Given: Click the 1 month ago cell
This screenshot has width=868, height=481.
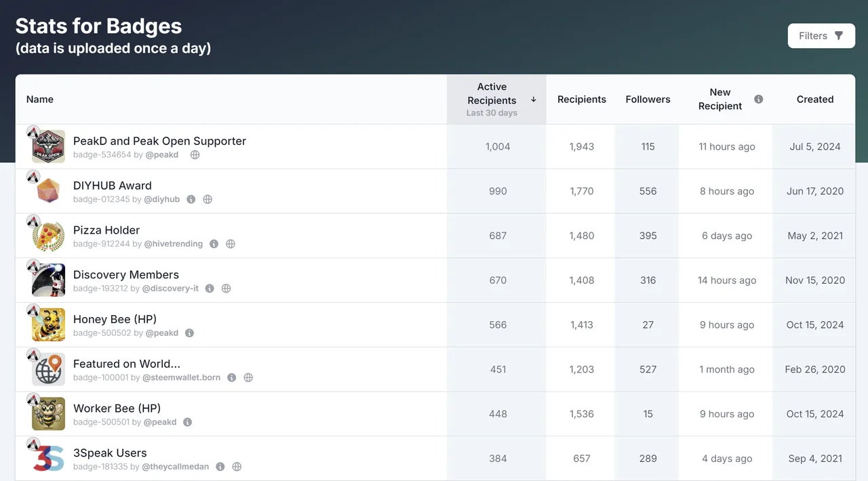Looking at the screenshot, I should tap(727, 370).
